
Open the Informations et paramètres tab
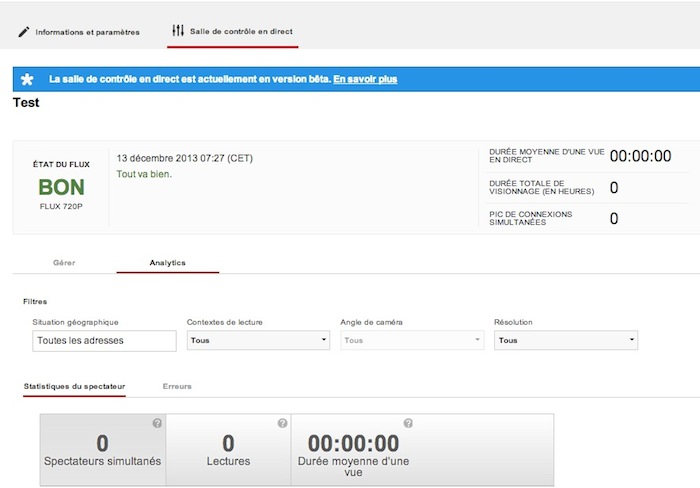tap(79, 32)
